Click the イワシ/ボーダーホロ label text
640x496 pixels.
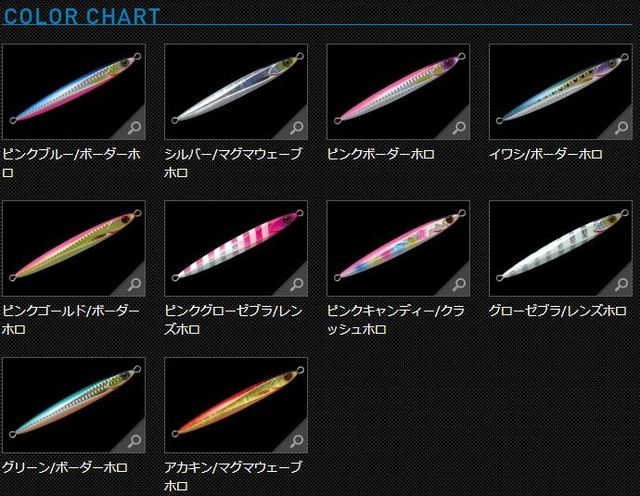pos(546,154)
